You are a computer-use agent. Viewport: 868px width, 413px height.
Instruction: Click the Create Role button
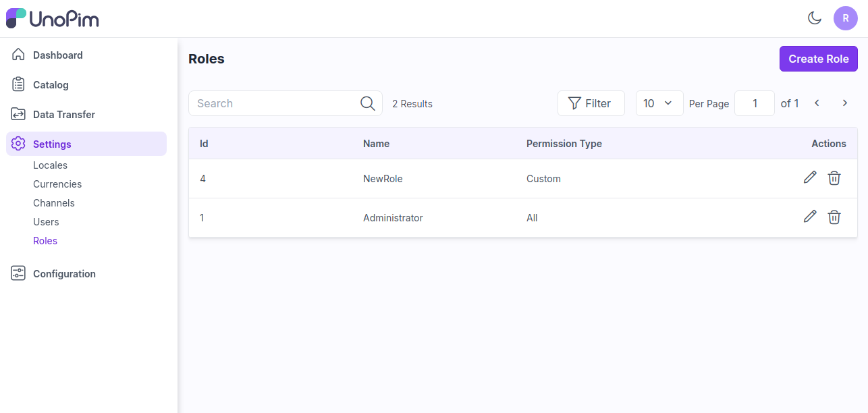(818, 59)
